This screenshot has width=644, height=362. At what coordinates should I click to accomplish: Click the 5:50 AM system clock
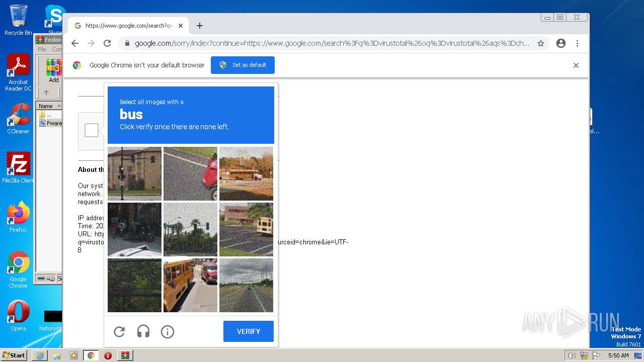[x=618, y=355]
